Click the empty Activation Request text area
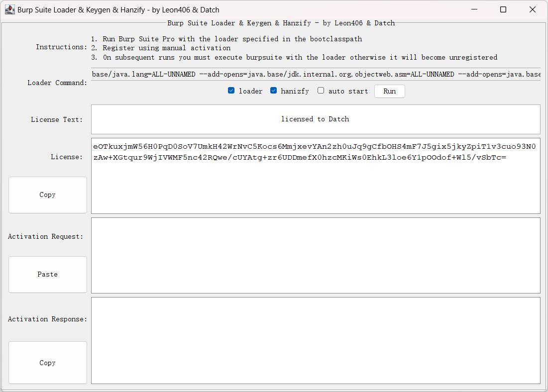548x392 pixels. [x=316, y=255]
